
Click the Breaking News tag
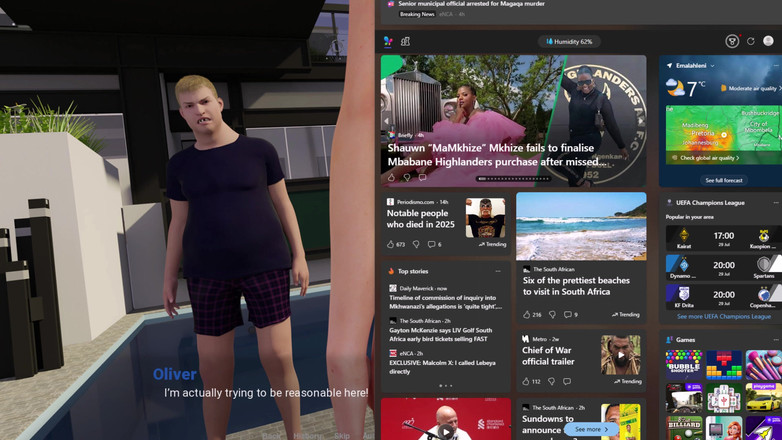[x=417, y=14]
